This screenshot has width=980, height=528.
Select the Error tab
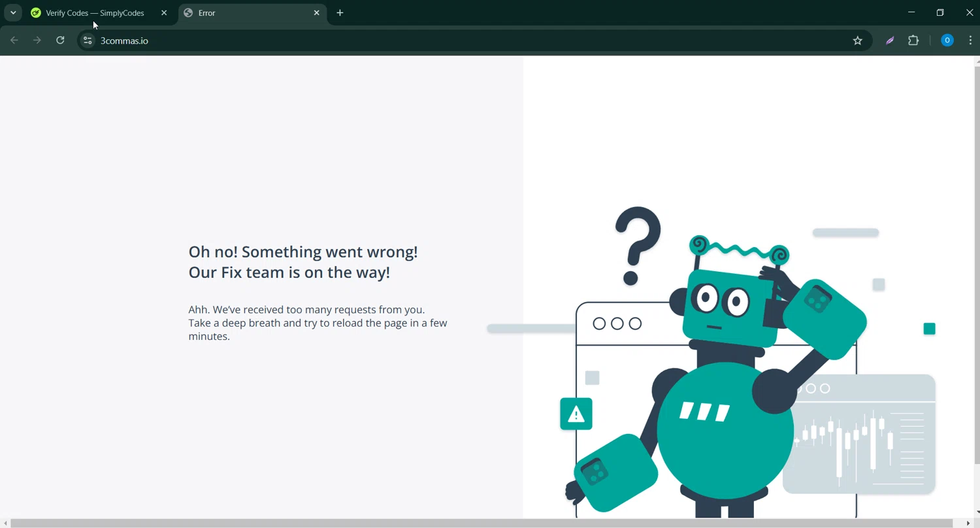[x=252, y=13]
